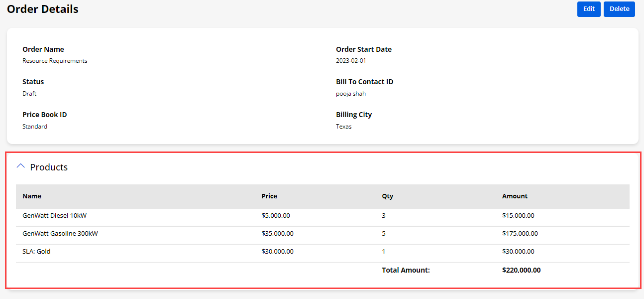The image size is (644, 299).
Task: Click the $35,000.00 price cell
Action: click(x=277, y=234)
